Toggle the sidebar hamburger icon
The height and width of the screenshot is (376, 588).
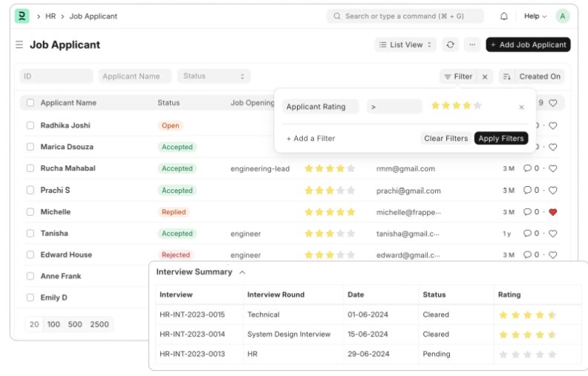pyautogui.click(x=19, y=45)
